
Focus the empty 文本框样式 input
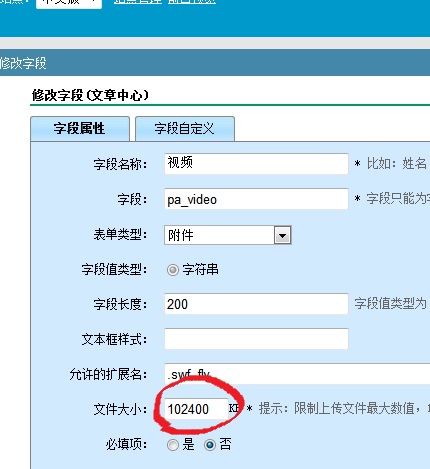tap(256, 339)
